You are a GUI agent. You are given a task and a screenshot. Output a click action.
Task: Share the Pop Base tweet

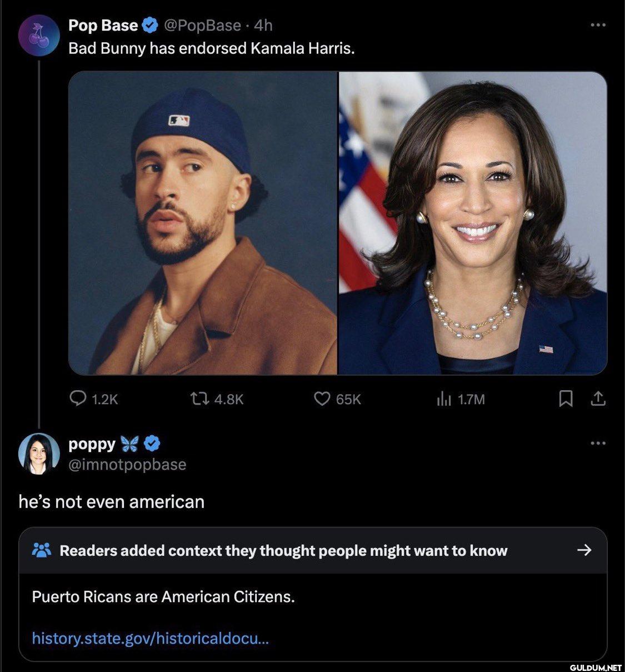[x=598, y=399]
